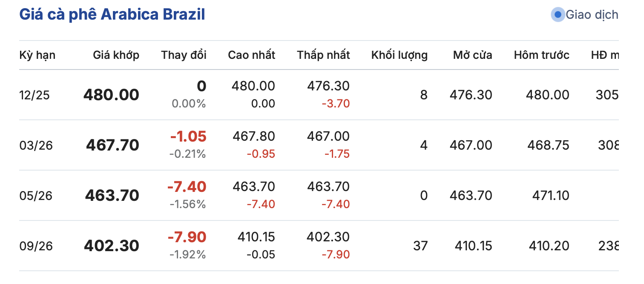Click the 402.30 matched price
Screen dimensions: 644x284
pyautogui.click(x=112, y=246)
